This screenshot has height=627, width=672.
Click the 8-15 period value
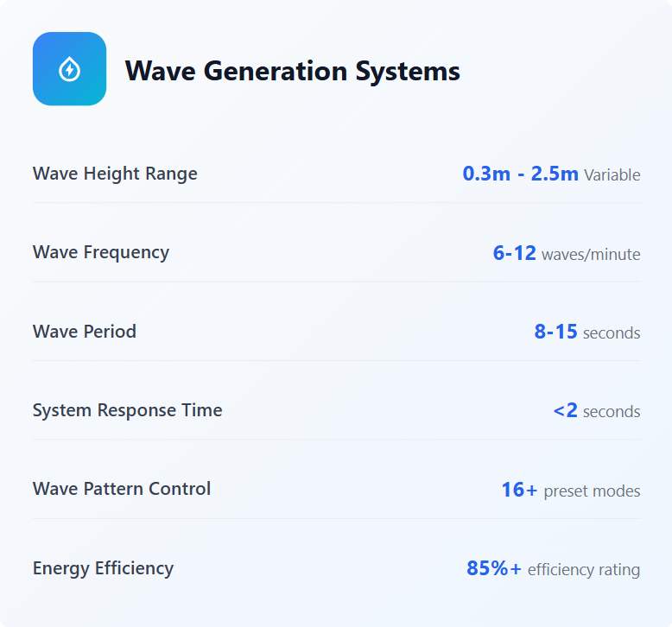pyautogui.click(x=555, y=332)
